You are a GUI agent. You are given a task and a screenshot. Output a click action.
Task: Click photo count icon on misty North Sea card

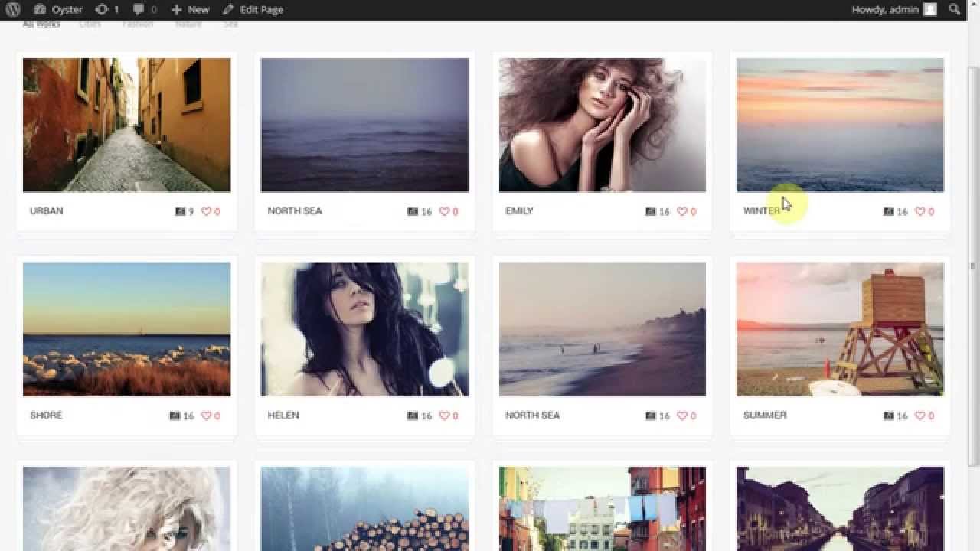[413, 211]
